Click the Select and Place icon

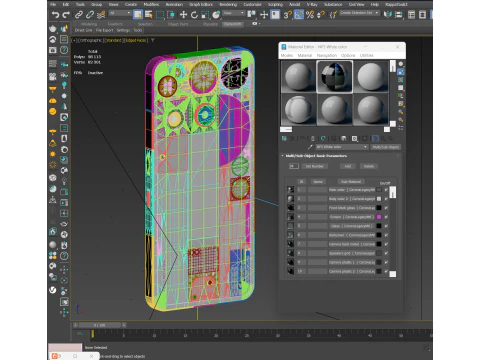216,14
